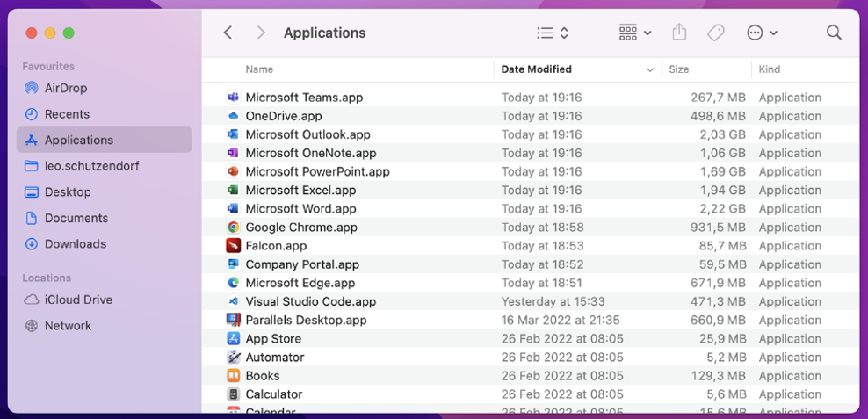Image resolution: width=868 pixels, height=419 pixels.
Task: Open the ellipsis Action menu
Action: 763,33
